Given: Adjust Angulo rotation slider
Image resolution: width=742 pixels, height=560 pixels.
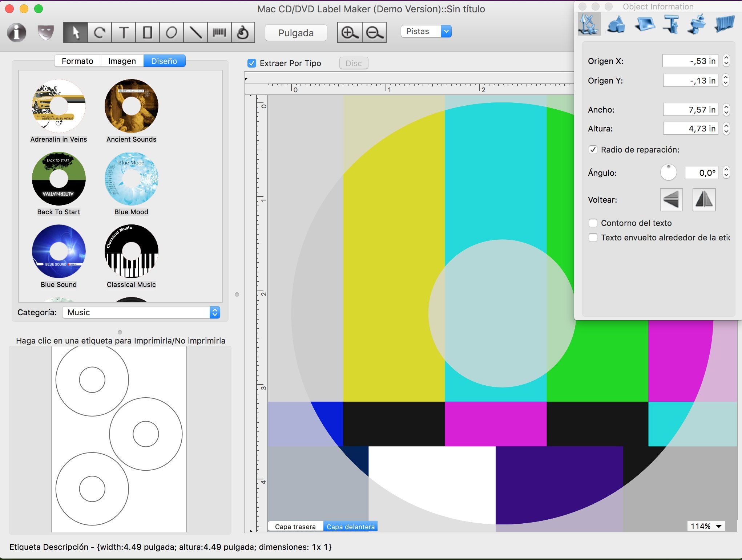Looking at the screenshot, I should [669, 173].
